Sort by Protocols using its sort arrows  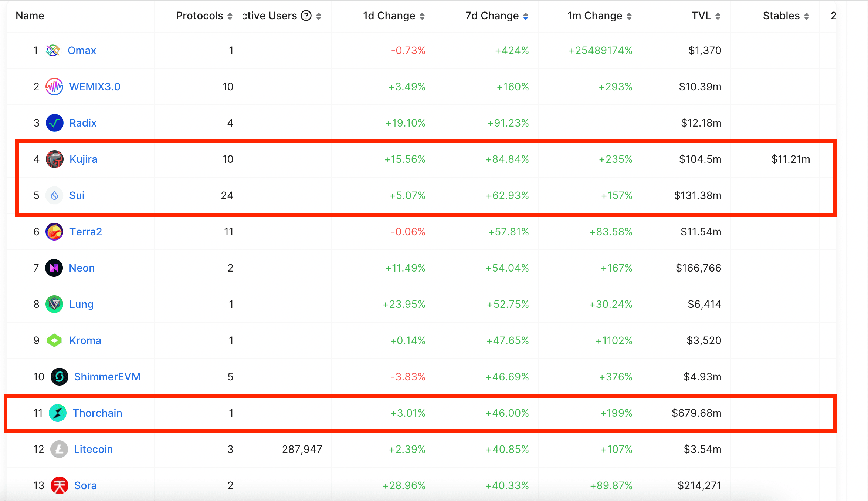[x=230, y=16]
